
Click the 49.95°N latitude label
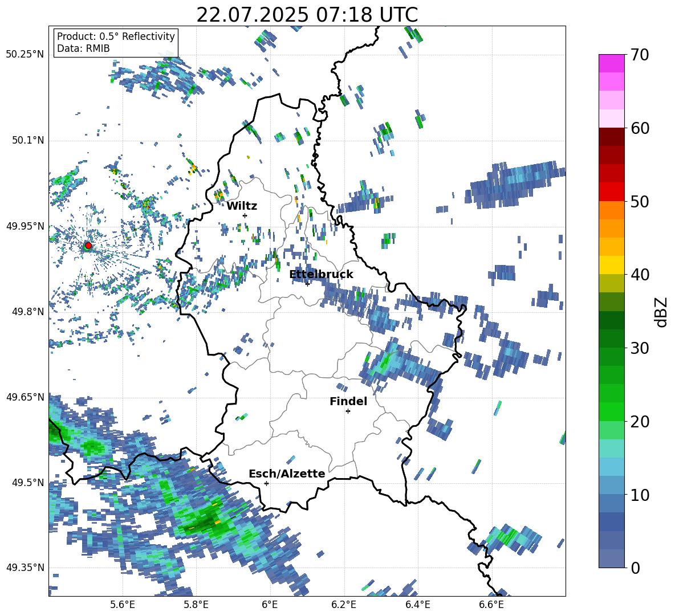pyautogui.click(x=25, y=226)
